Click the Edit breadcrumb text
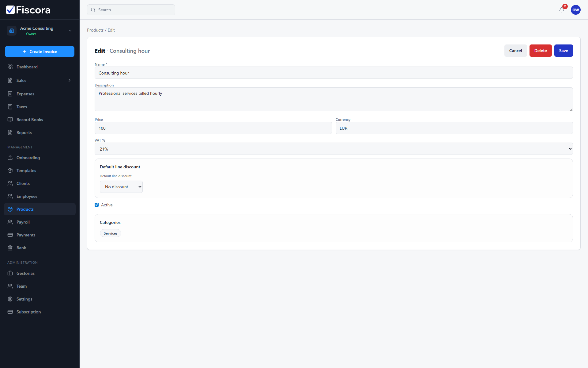588x368 pixels. pyautogui.click(x=111, y=30)
